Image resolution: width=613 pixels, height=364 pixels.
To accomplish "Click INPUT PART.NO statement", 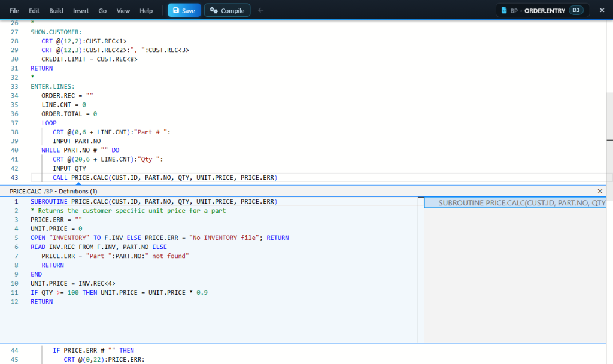I will pyautogui.click(x=77, y=141).
